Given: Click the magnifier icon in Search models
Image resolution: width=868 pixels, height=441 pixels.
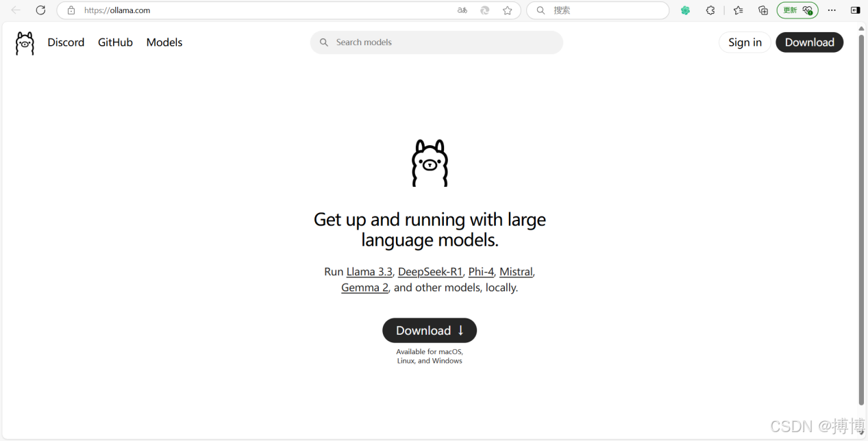Looking at the screenshot, I should point(324,42).
